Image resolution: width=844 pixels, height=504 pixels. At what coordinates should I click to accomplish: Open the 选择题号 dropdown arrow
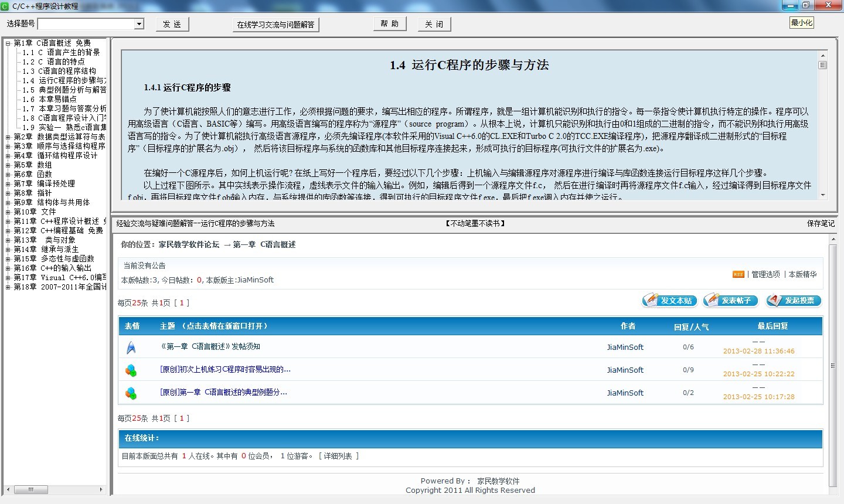coord(139,24)
